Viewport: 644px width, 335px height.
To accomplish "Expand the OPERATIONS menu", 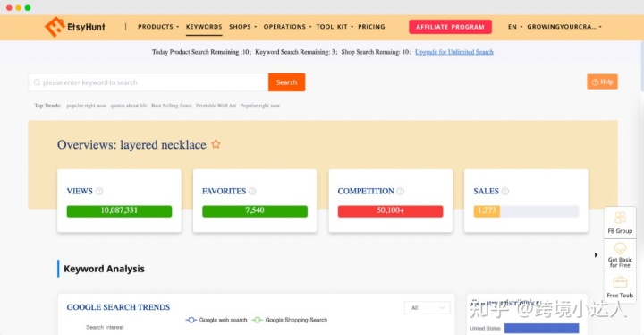I will click(x=287, y=27).
